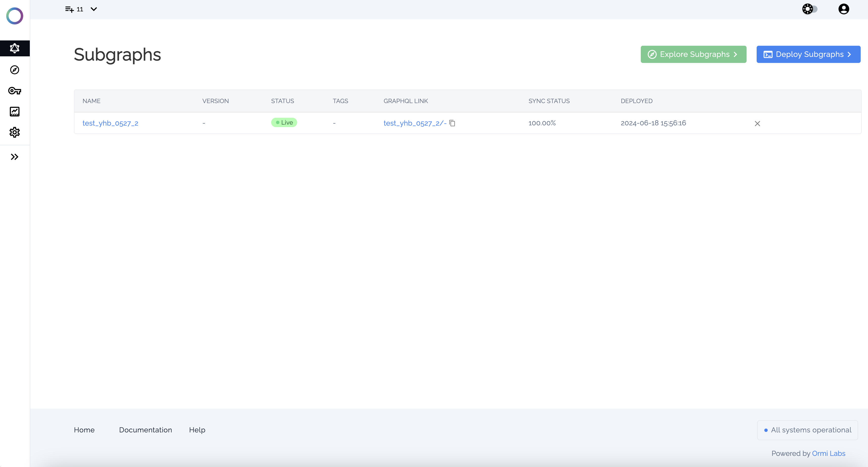The image size is (868, 467).
Task: Open the Subgraphs sidebar section
Action: [14, 48]
